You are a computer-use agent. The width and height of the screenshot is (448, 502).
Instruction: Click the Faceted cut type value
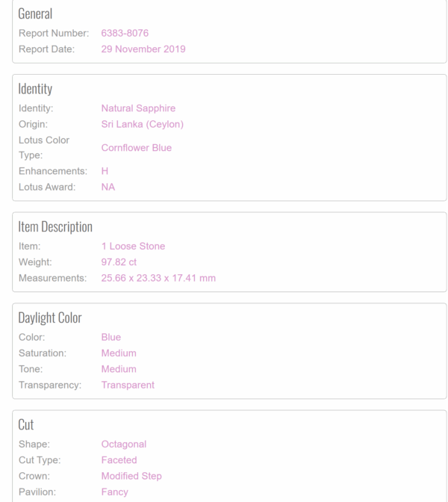[x=119, y=460]
